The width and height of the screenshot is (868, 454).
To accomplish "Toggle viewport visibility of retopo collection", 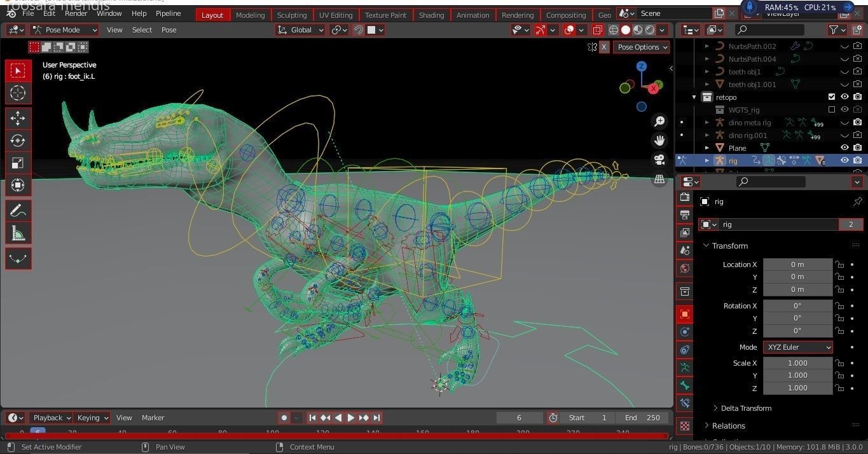I will (844, 97).
